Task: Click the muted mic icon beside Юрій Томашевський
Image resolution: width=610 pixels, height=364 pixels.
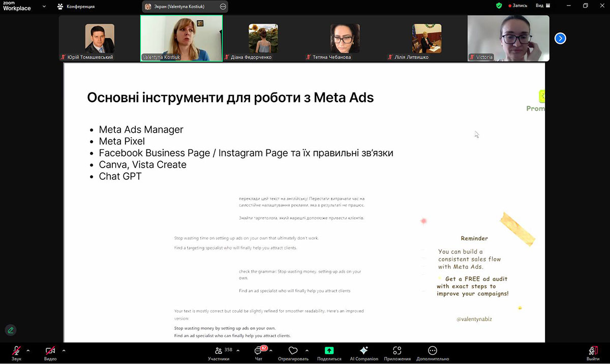Action: click(64, 57)
